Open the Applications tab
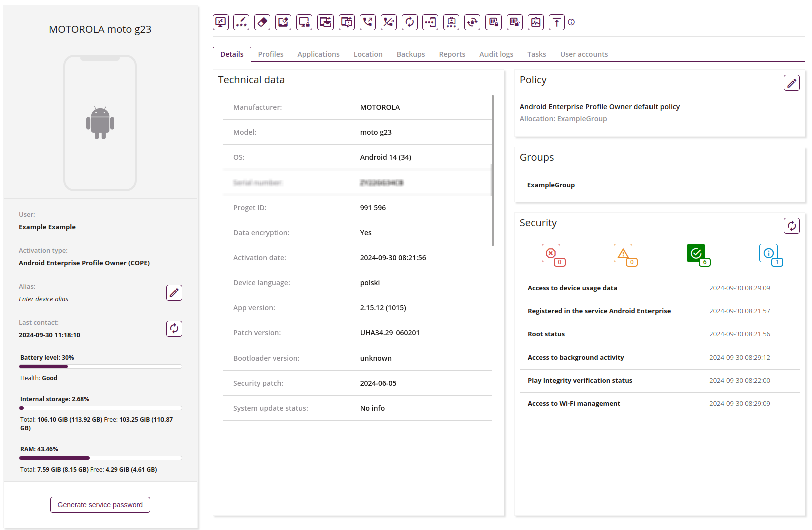The width and height of the screenshot is (812, 530). (318, 54)
